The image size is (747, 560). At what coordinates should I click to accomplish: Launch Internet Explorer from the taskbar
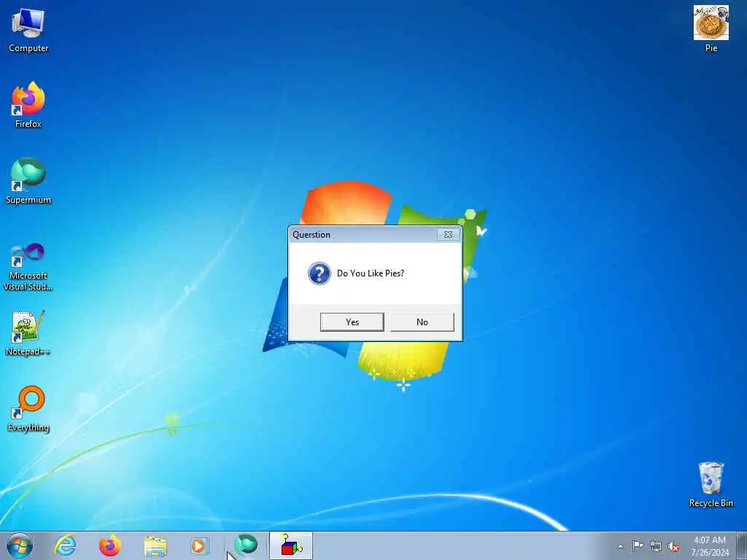(x=65, y=545)
